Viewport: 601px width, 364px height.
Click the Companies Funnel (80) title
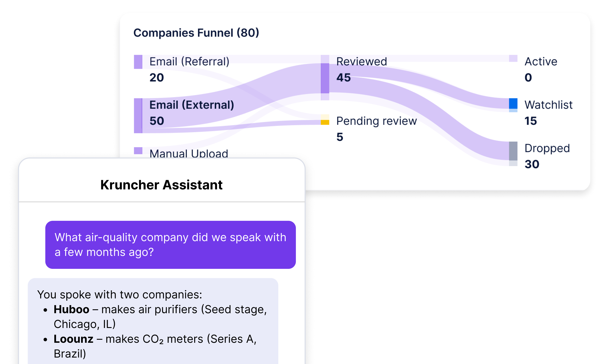[x=196, y=33]
